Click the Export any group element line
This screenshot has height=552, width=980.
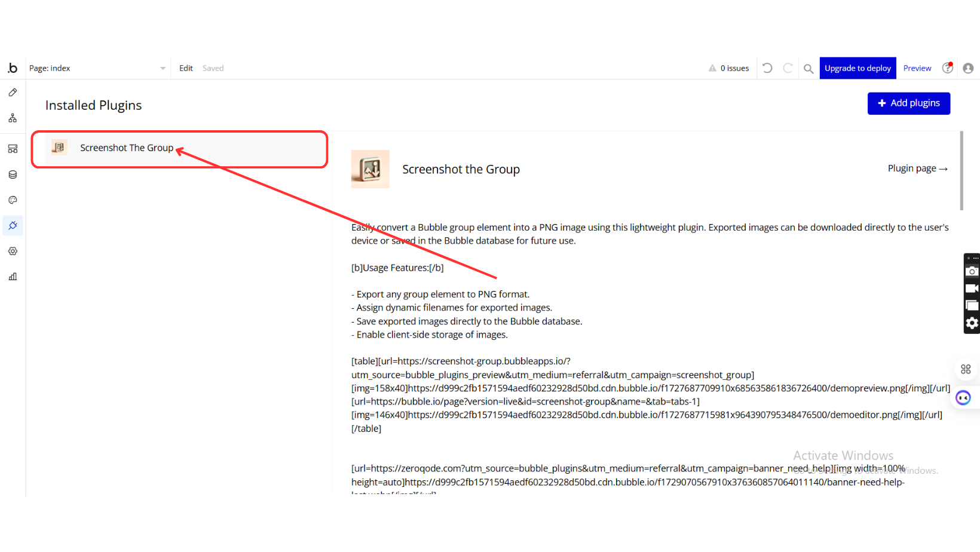(x=440, y=294)
